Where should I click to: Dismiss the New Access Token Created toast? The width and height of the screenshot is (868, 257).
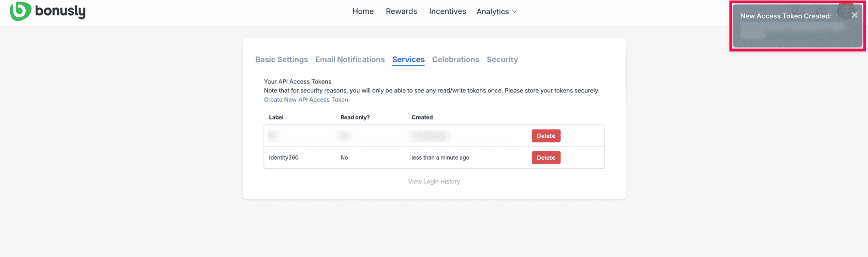(854, 15)
